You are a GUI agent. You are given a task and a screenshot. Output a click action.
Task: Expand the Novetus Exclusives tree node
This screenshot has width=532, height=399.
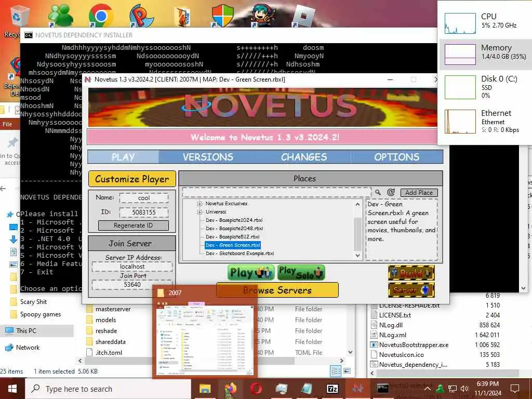(199, 204)
